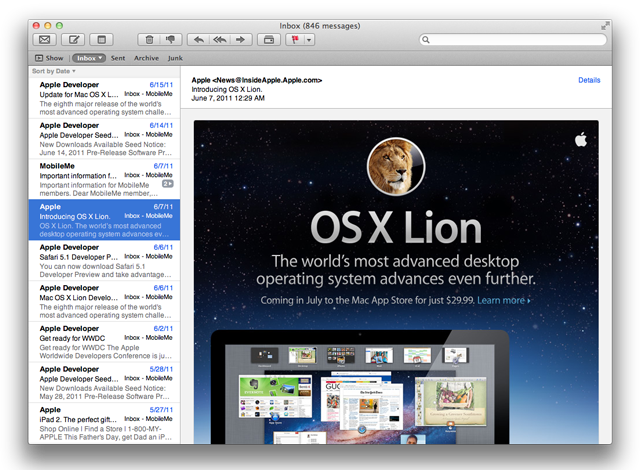Open the Inbox favorites dropdown

coord(89,58)
